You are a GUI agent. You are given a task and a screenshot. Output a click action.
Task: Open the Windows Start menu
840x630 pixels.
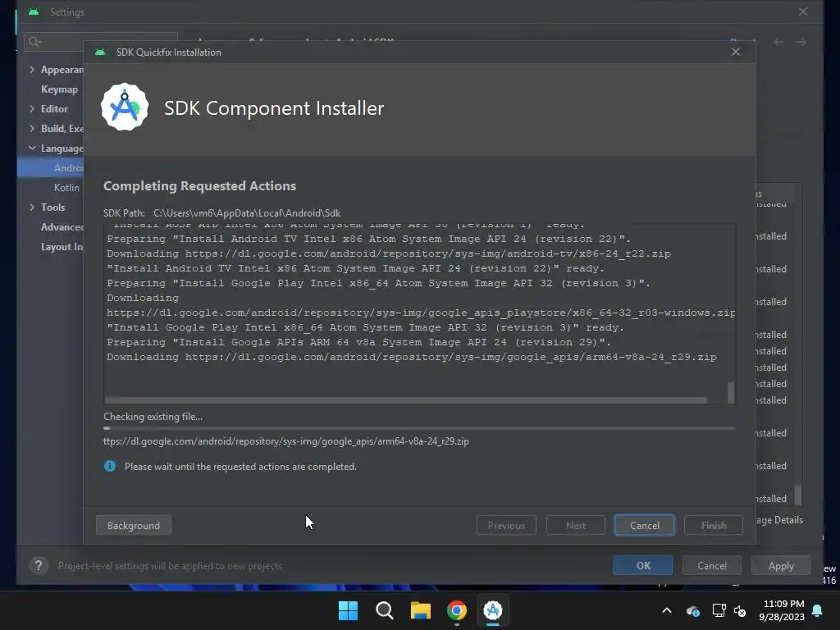point(348,610)
